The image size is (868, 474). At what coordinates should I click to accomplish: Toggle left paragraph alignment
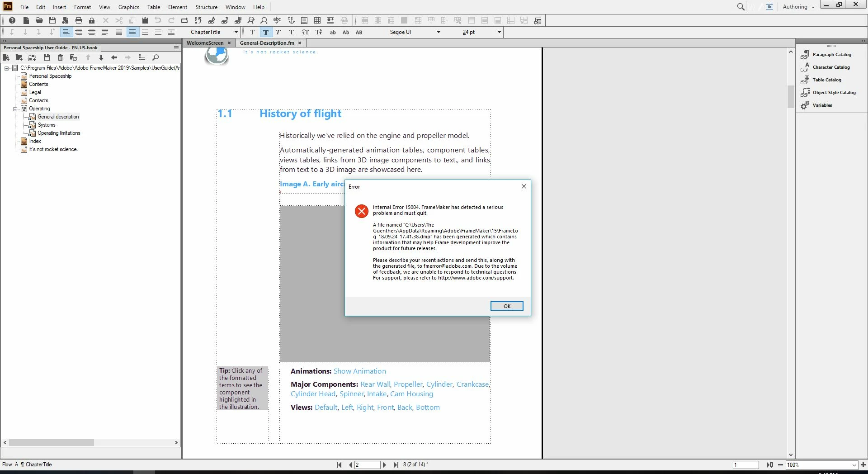click(66, 32)
